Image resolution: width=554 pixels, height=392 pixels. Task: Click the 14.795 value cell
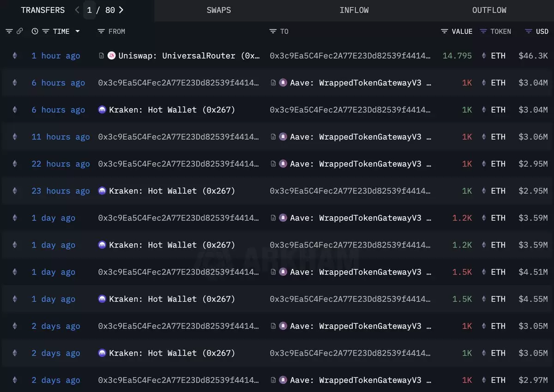click(457, 56)
